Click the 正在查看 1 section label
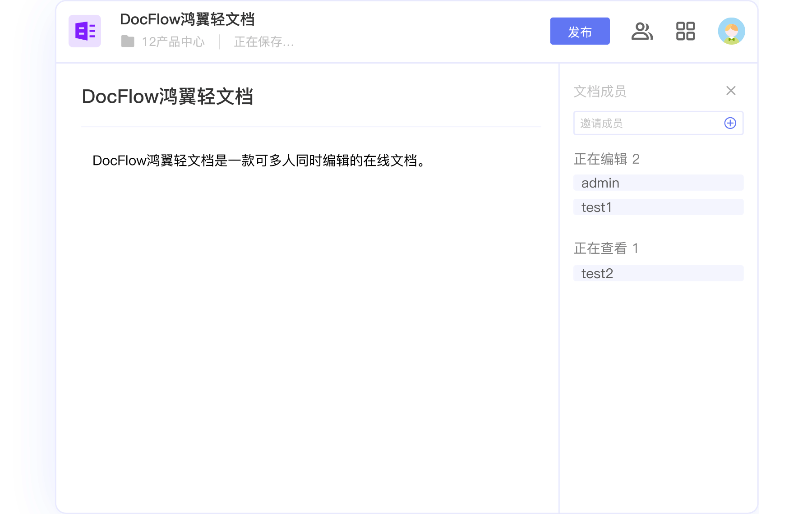812x514 pixels. click(606, 248)
